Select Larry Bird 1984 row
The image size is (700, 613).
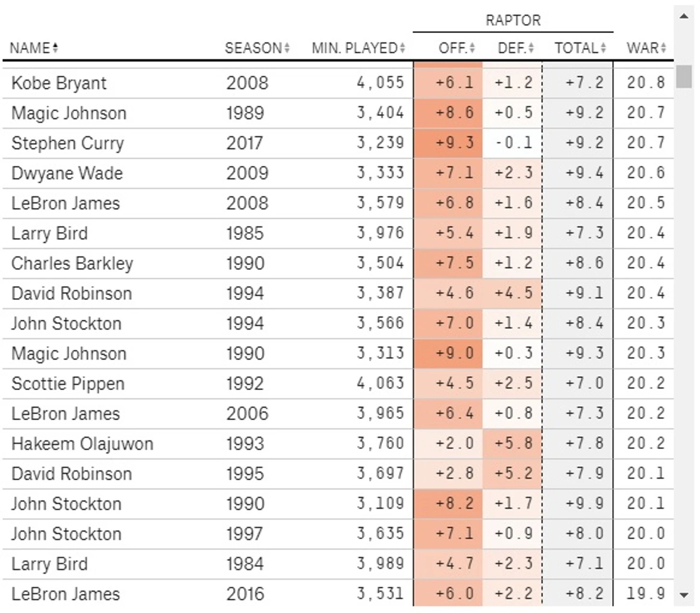coord(338,564)
